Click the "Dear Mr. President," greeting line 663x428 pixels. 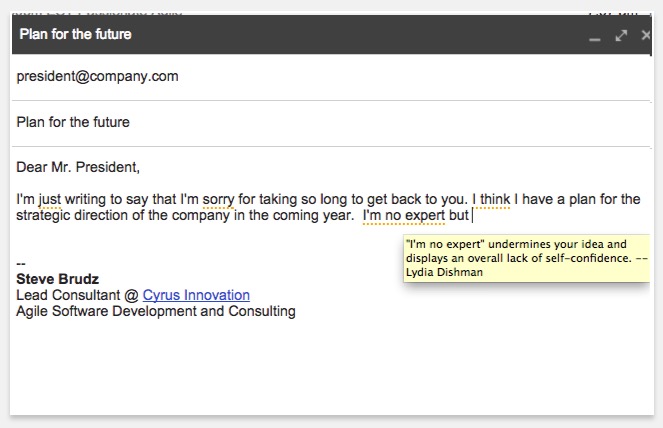coord(78,167)
